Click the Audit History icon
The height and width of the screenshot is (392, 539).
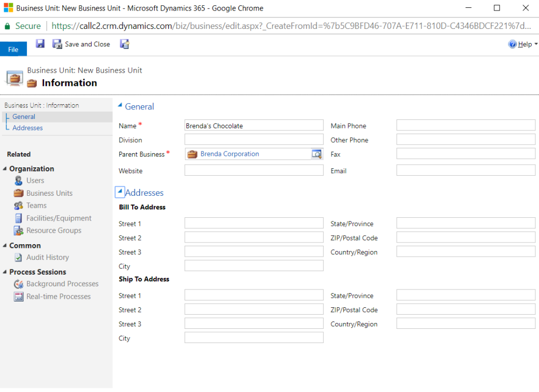[x=18, y=257]
